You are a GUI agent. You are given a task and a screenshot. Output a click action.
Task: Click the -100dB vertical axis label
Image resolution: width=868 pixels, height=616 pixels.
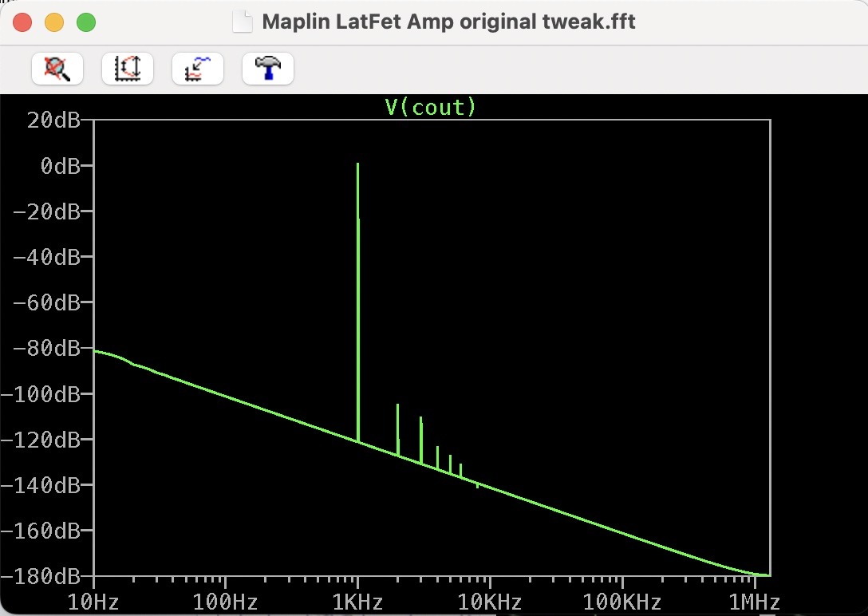tap(41, 394)
